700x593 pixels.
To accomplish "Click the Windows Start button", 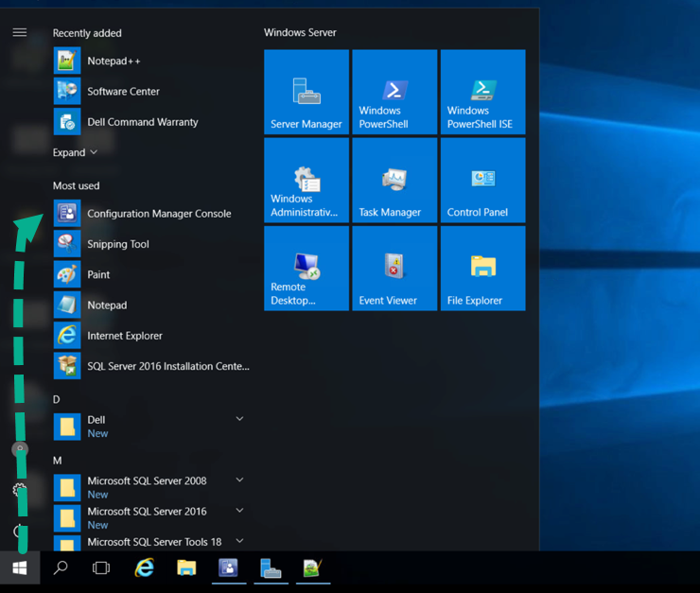I will click(20, 568).
